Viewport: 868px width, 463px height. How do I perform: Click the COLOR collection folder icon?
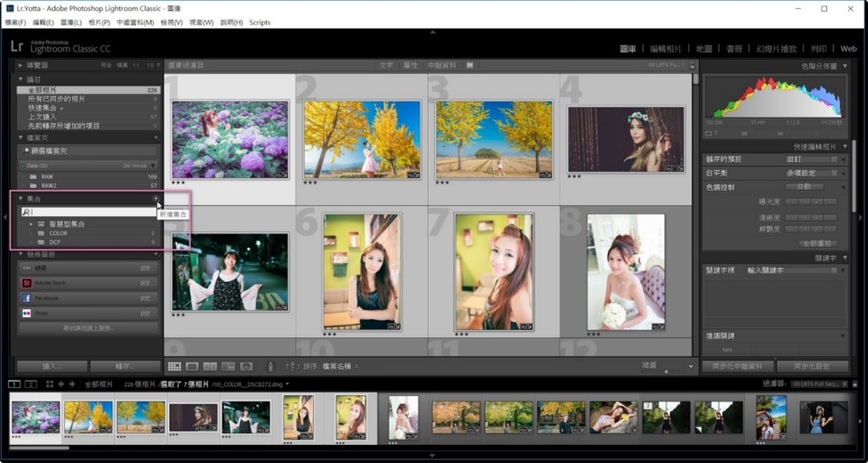click(x=41, y=233)
